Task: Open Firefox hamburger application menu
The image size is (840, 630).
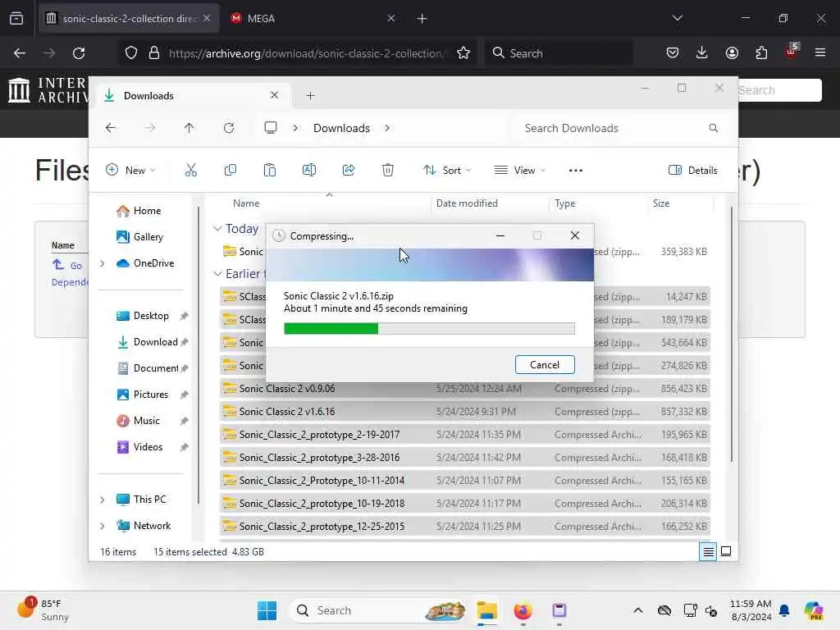Action: click(x=820, y=52)
